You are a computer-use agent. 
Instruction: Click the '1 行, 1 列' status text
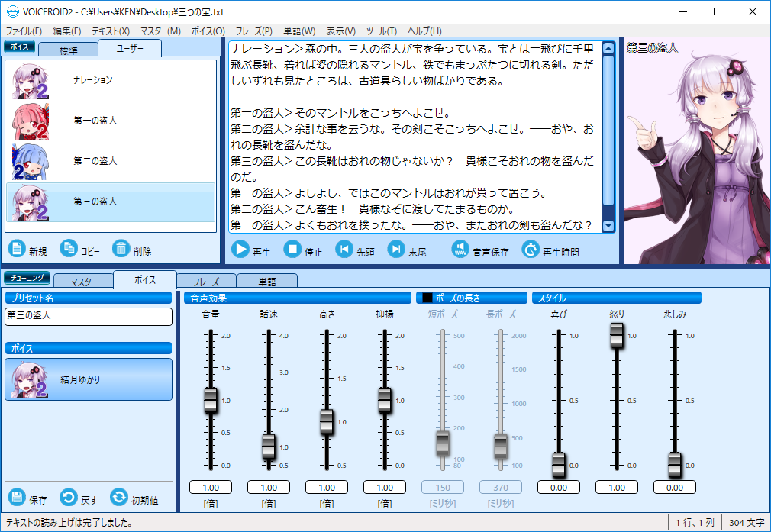(695, 523)
